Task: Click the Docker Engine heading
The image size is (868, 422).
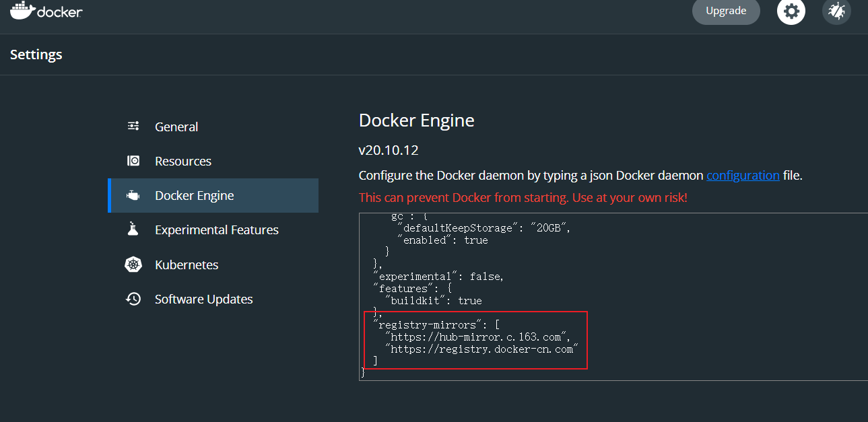Action: coord(417,120)
